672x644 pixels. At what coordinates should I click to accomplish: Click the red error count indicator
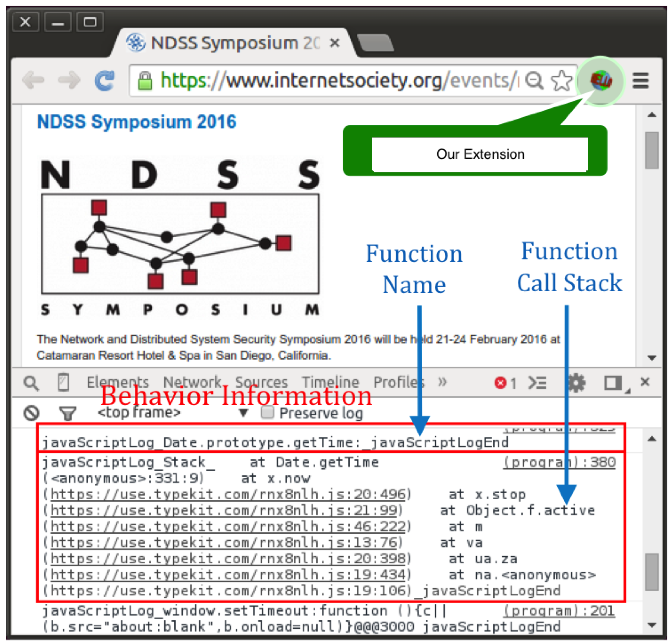click(505, 383)
